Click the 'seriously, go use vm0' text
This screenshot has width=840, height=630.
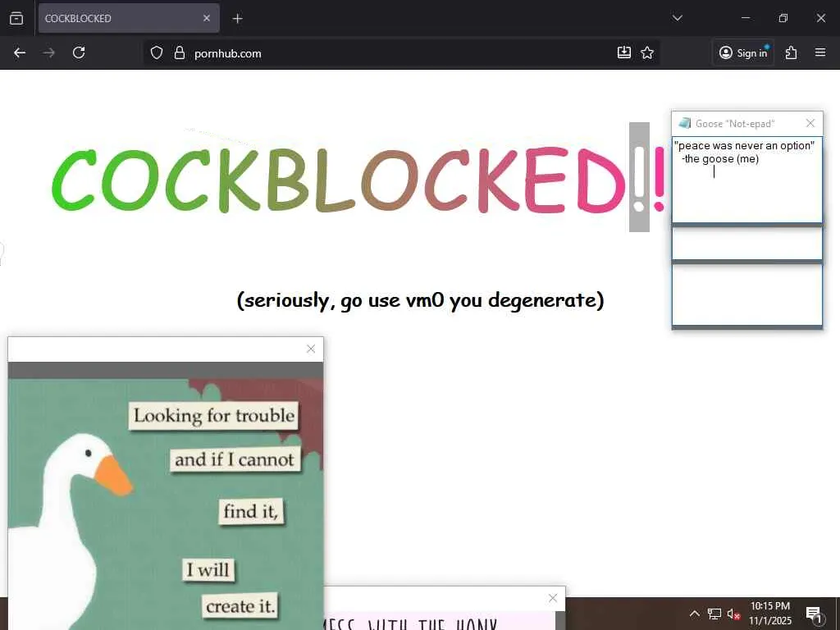pyautogui.click(x=421, y=300)
